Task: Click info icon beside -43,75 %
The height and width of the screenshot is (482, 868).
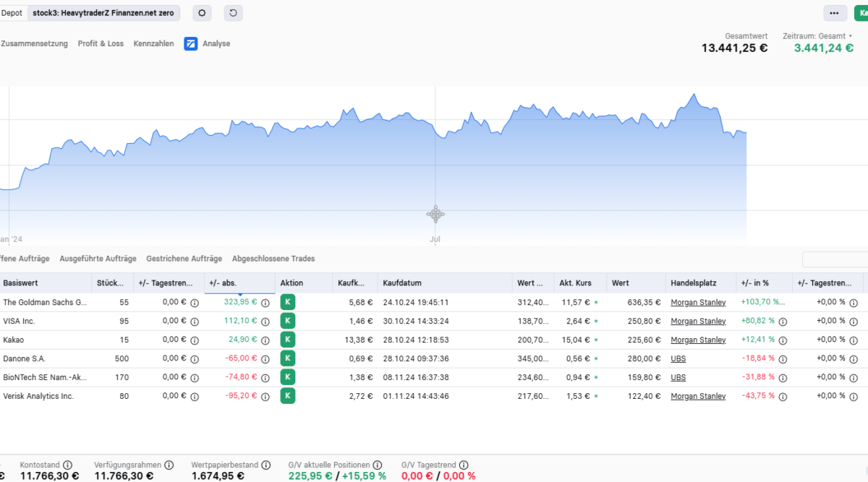Action: tap(783, 397)
